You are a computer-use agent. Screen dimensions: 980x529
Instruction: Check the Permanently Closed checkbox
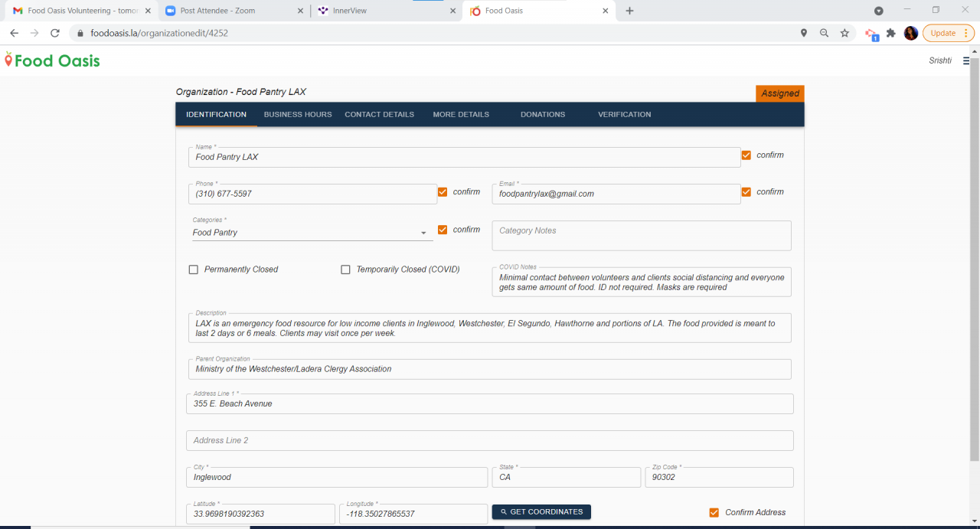(194, 269)
